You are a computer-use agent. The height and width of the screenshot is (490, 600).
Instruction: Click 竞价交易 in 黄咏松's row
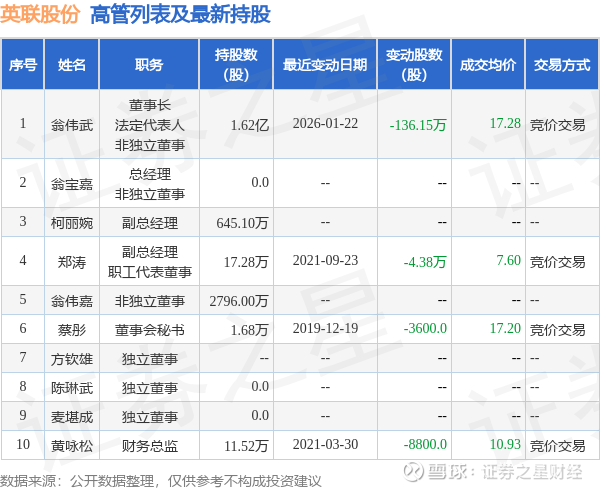[x=558, y=446]
